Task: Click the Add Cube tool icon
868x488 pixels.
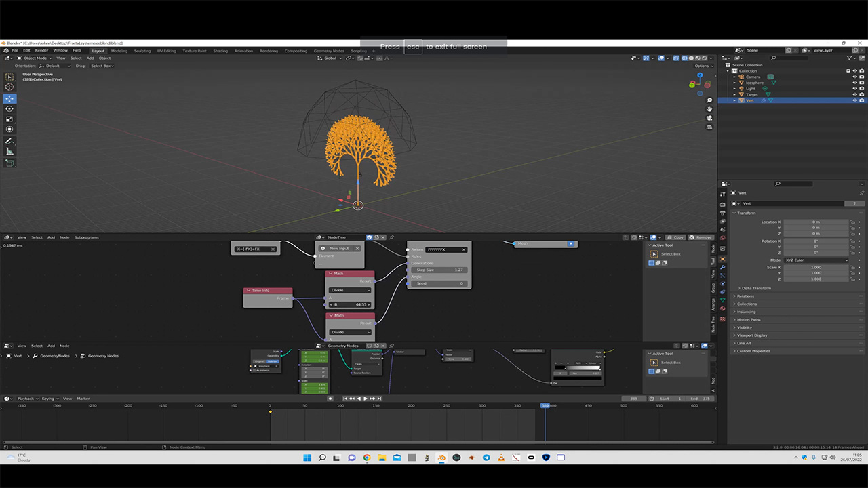Action: [x=9, y=163]
